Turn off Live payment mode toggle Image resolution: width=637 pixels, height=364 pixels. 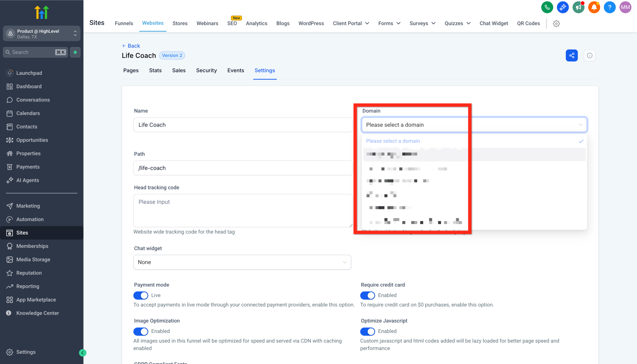tap(141, 295)
